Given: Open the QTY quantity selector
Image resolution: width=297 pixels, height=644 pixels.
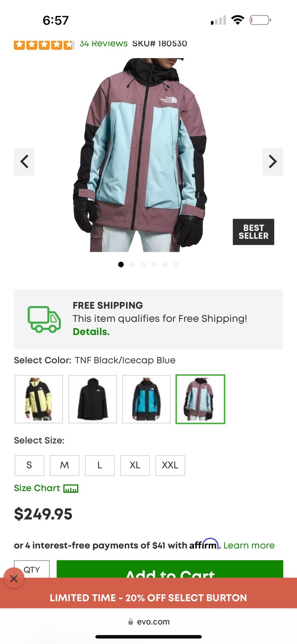Looking at the screenshot, I should (32, 569).
